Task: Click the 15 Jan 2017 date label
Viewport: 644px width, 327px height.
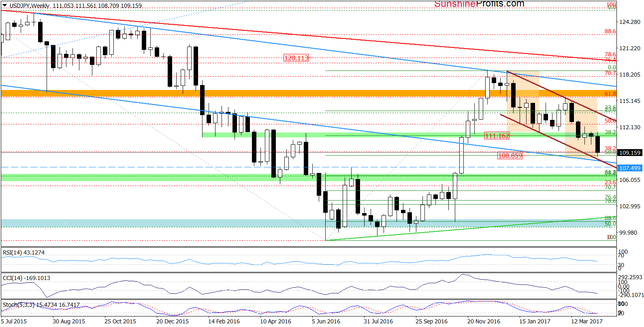Action: point(535,321)
